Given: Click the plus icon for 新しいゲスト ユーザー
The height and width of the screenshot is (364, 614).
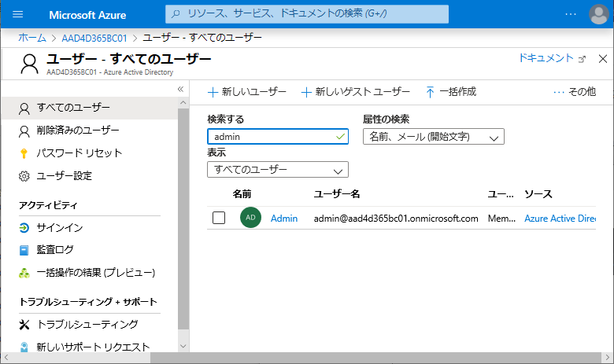Looking at the screenshot, I should [x=306, y=92].
